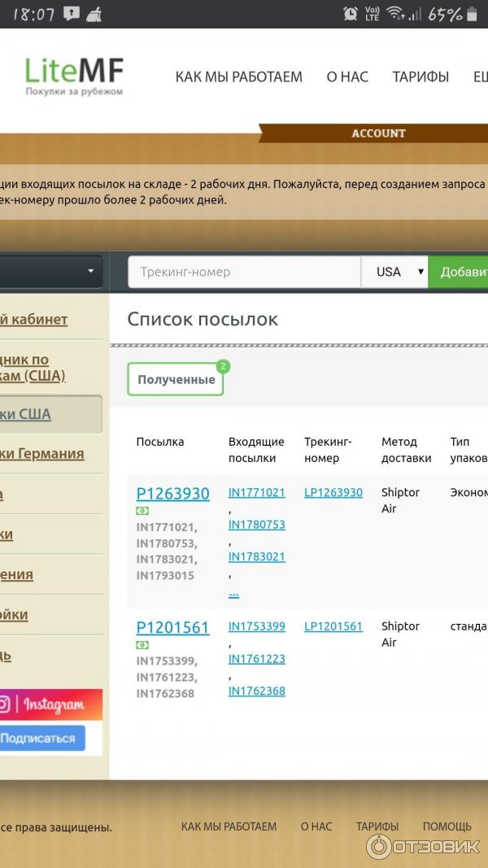
Task: Click the badge showing 2 on Полученные
Action: pyautogui.click(x=223, y=367)
